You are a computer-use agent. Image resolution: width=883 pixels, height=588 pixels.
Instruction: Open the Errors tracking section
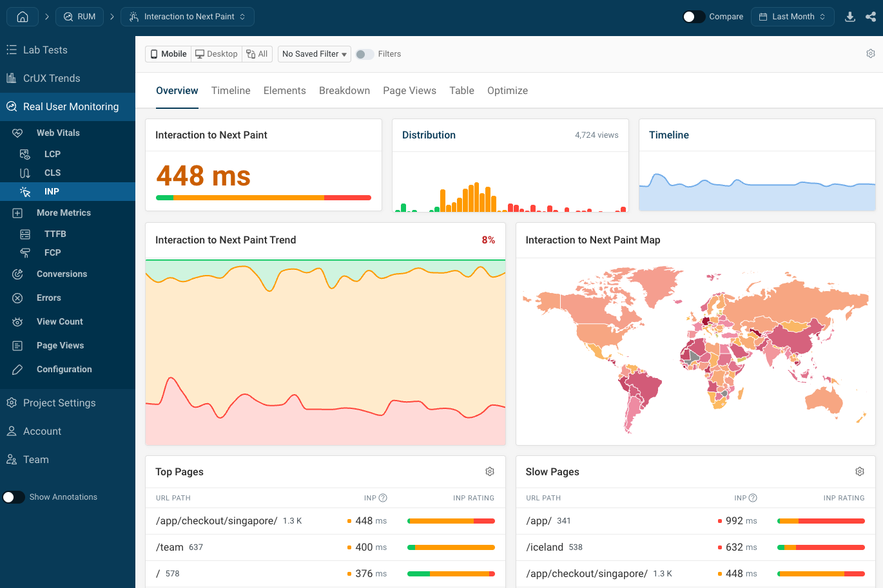(x=48, y=298)
